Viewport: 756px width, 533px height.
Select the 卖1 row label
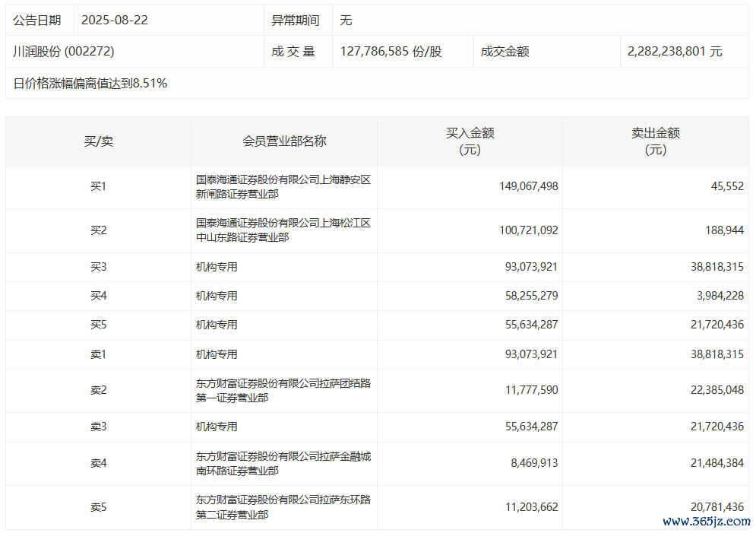point(98,354)
